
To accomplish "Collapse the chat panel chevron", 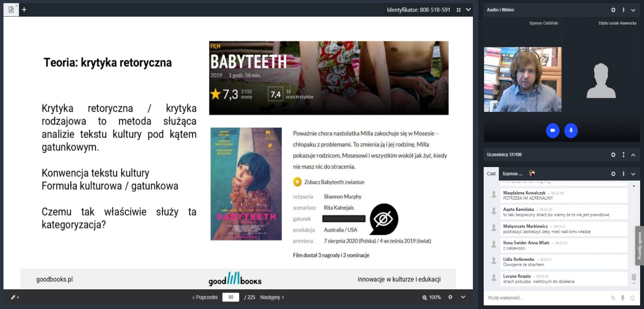I will pos(633,174).
